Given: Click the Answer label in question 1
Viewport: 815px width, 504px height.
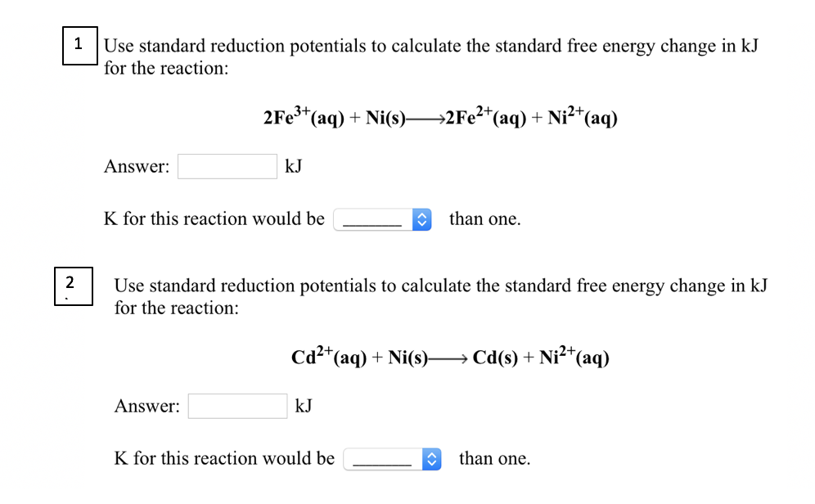Looking at the screenshot, I should [x=136, y=166].
